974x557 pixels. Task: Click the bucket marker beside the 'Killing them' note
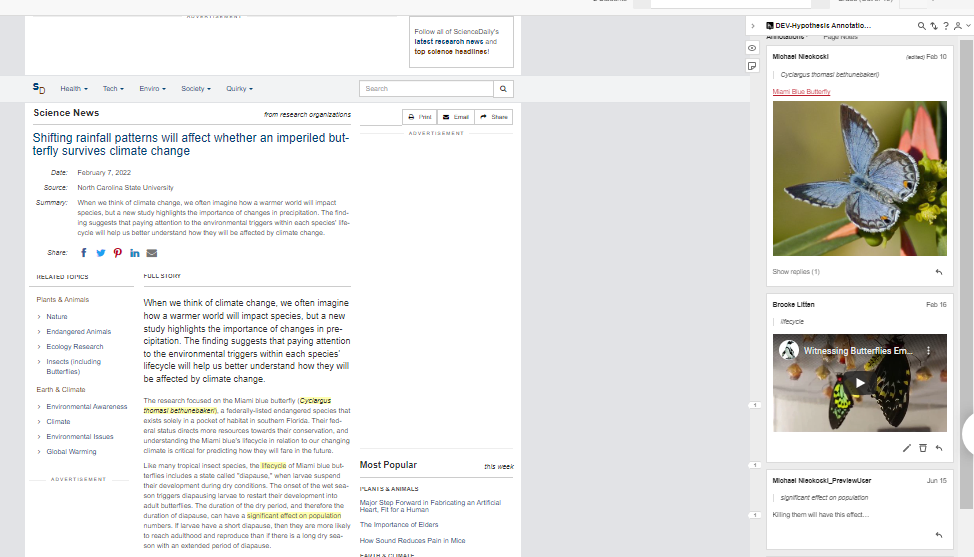coord(755,515)
